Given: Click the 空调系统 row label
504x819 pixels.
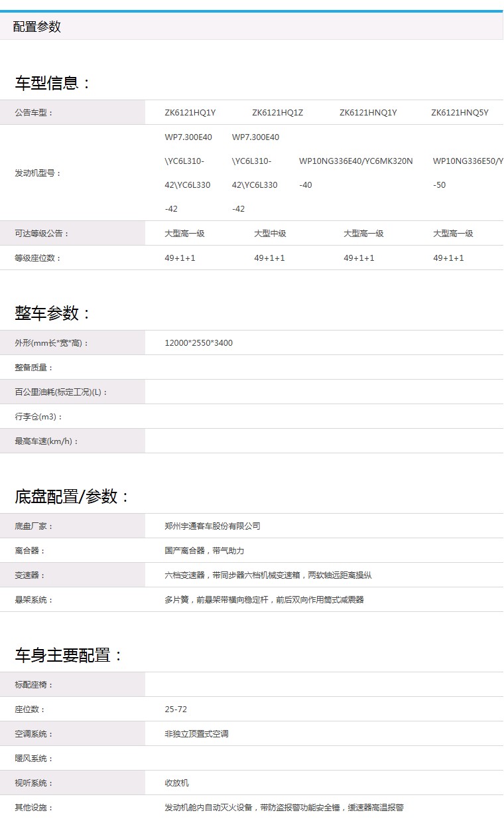Looking at the screenshot, I should [34, 734].
